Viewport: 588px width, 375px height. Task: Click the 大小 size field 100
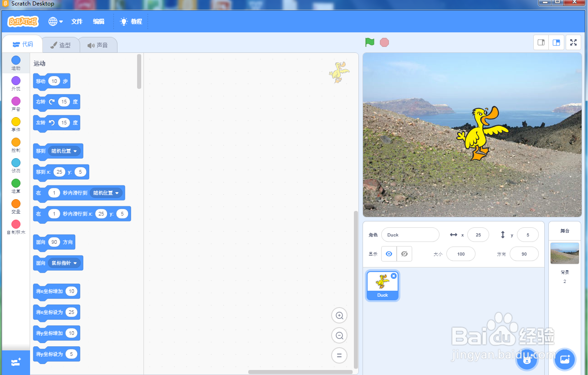click(x=461, y=254)
